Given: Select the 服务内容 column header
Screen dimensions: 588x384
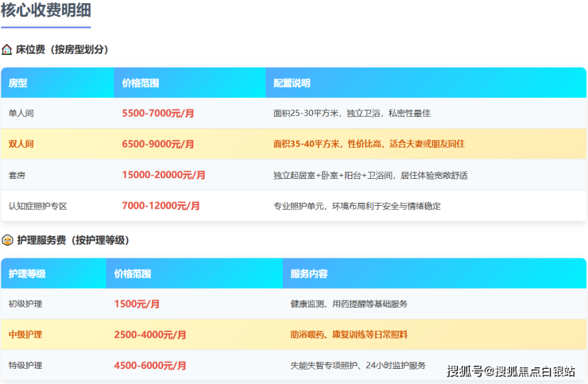Looking at the screenshot, I should pyautogui.click(x=309, y=273).
